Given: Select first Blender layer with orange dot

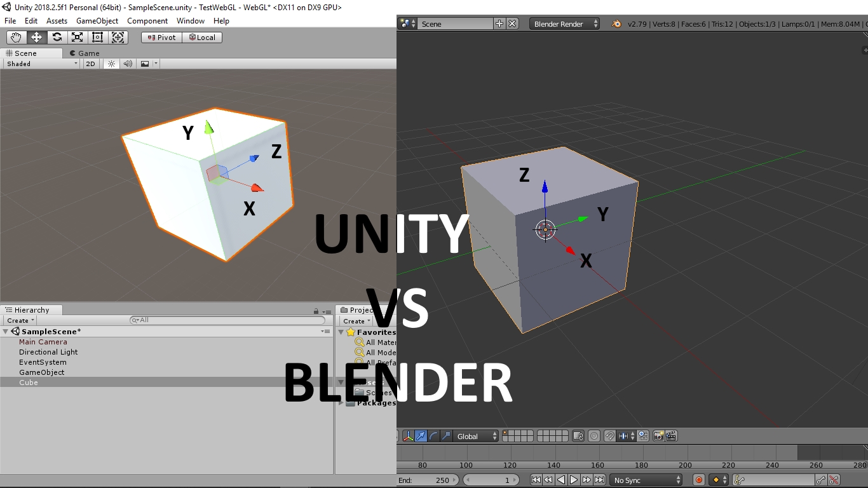Looking at the screenshot, I should [x=505, y=433].
